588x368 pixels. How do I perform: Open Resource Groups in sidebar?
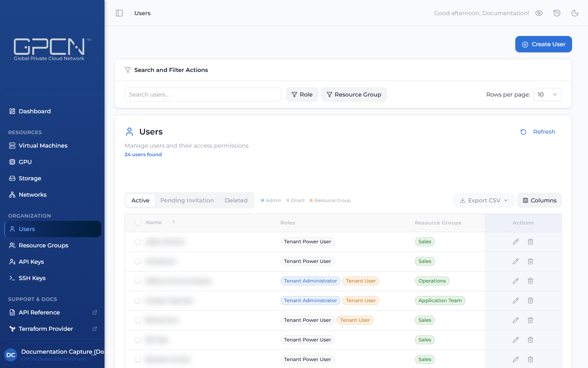click(x=53, y=245)
